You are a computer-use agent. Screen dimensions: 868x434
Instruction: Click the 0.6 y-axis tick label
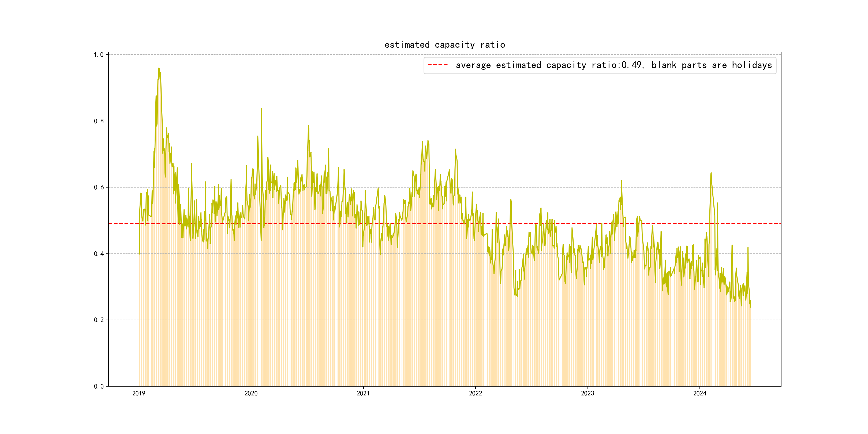click(x=98, y=187)
